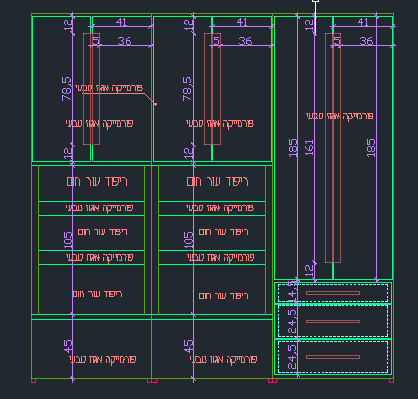Select the underlined Formica label with leader arrow
Screen dimensions: 418x399
click(x=109, y=88)
